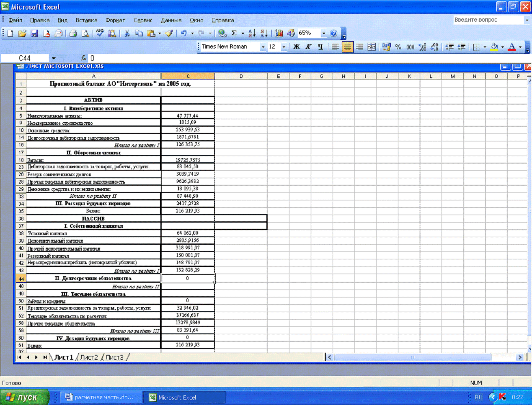Open the zoom level dropdown
The image size is (532, 405).
323,33
